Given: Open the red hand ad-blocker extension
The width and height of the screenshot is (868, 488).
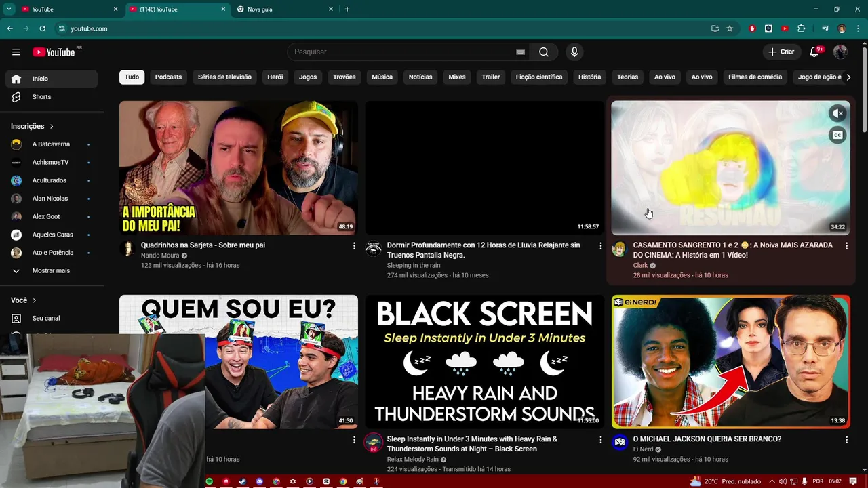Looking at the screenshot, I should click(752, 28).
